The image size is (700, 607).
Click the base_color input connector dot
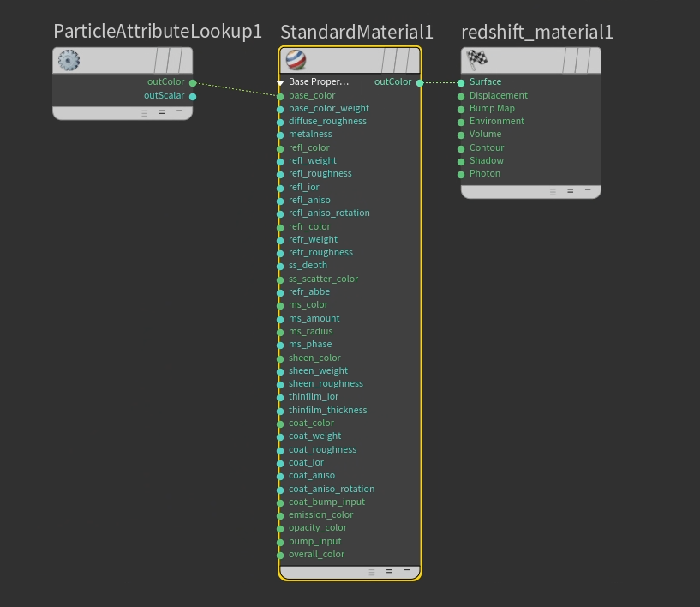coord(280,96)
